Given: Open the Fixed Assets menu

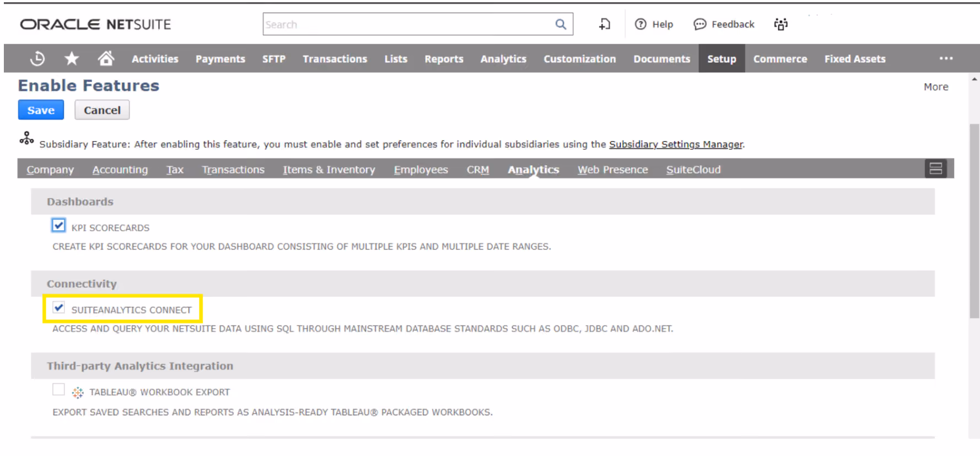Looking at the screenshot, I should (x=855, y=58).
